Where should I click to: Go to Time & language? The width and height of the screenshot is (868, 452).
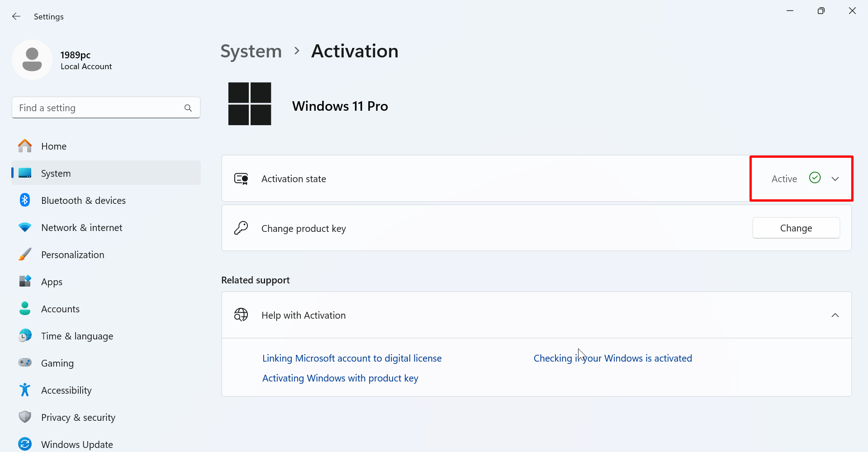click(106, 336)
